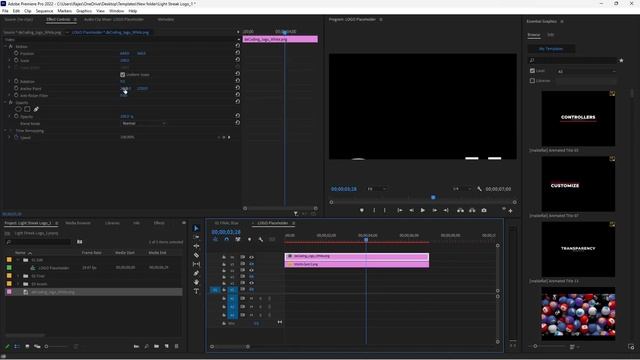Create an ellipse mask under Opacity

tap(18, 109)
